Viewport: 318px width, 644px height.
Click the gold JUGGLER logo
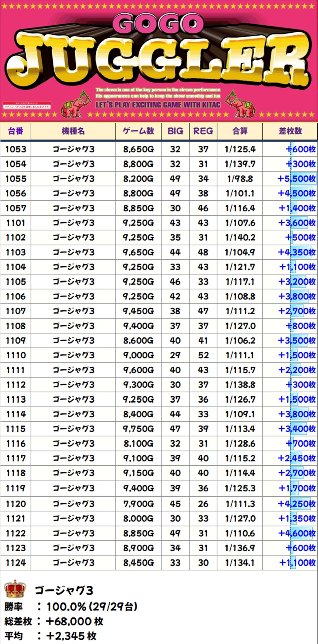coord(158,60)
